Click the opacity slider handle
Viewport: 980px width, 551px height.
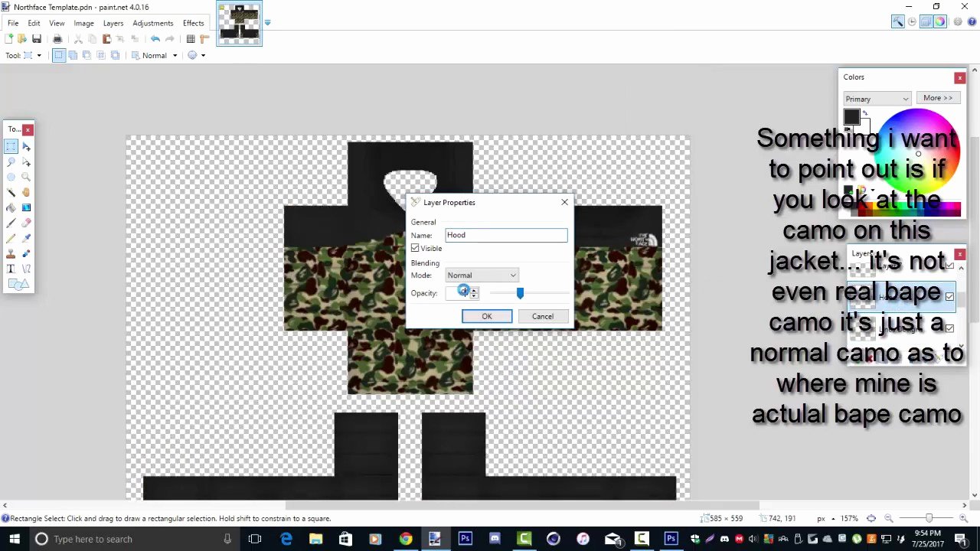click(520, 293)
